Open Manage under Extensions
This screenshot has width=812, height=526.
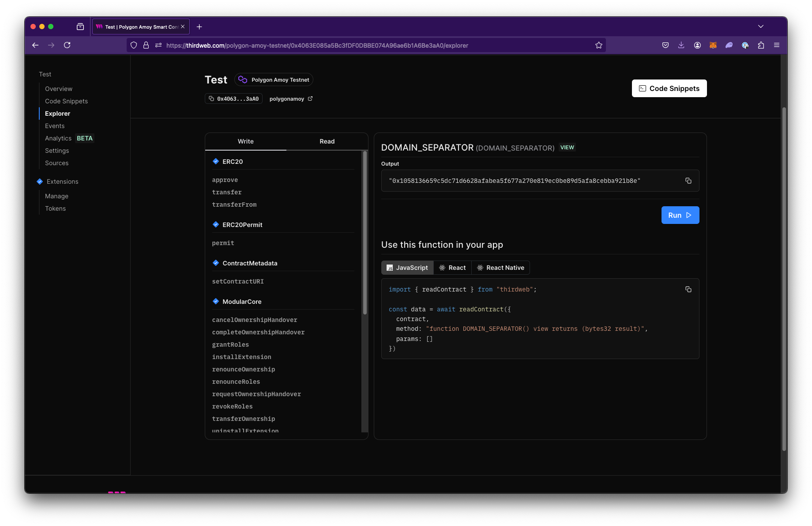click(56, 196)
